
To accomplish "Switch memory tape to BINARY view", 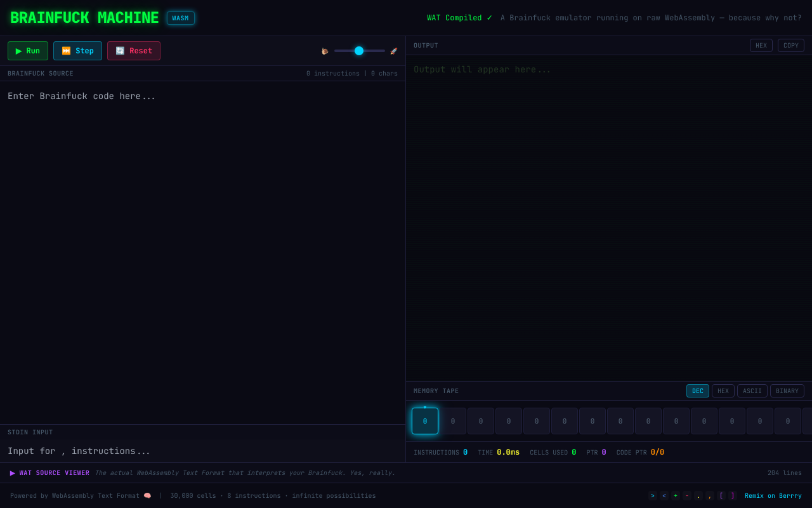I will coord(787,391).
